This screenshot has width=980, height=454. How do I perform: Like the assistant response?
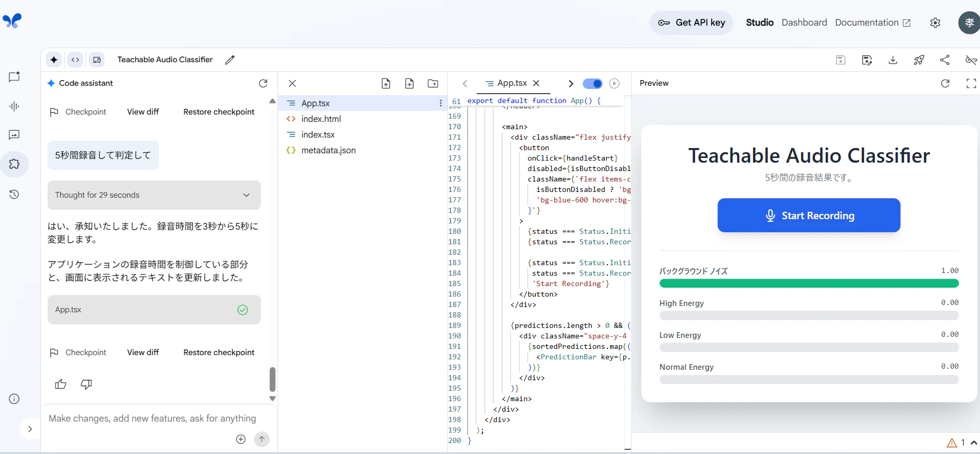pyautogui.click(x=61, y=384)
